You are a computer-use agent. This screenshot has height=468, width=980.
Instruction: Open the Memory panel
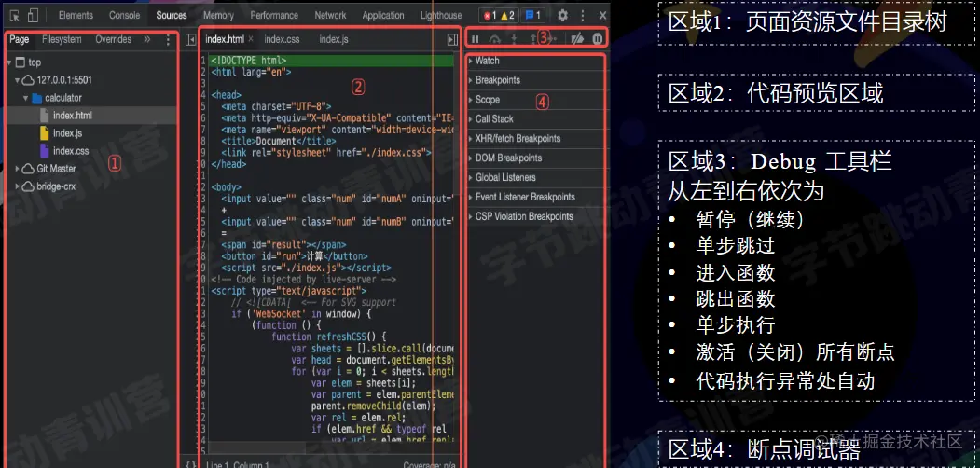click(x=219, y=16)
